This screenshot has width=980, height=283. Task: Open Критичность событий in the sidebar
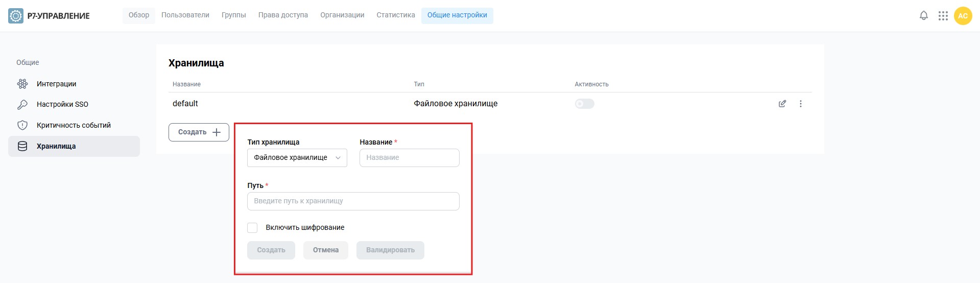[74, 125]
